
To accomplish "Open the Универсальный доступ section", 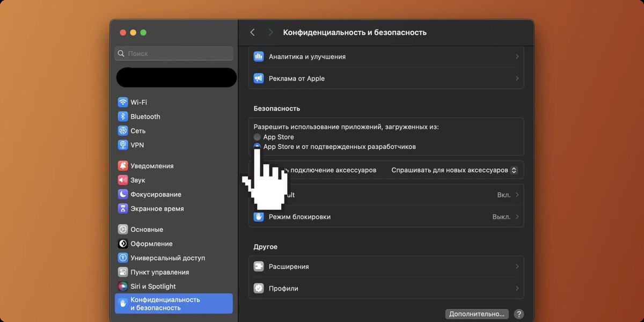I will click(174, 258).
